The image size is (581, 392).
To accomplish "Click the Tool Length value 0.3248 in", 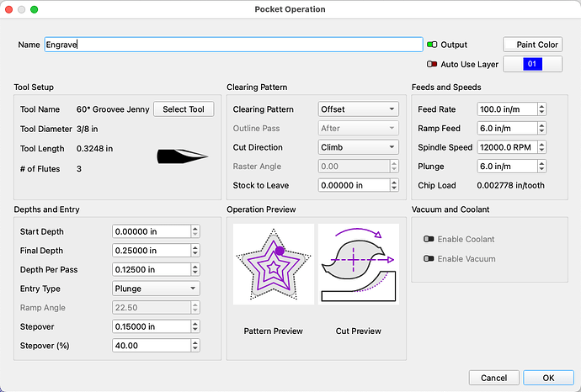I will (94, 148).
